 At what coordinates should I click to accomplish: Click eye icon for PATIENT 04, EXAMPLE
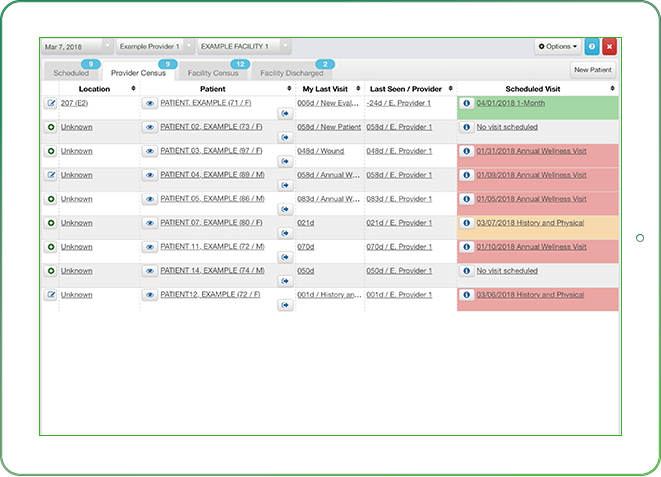coord(150,175)
